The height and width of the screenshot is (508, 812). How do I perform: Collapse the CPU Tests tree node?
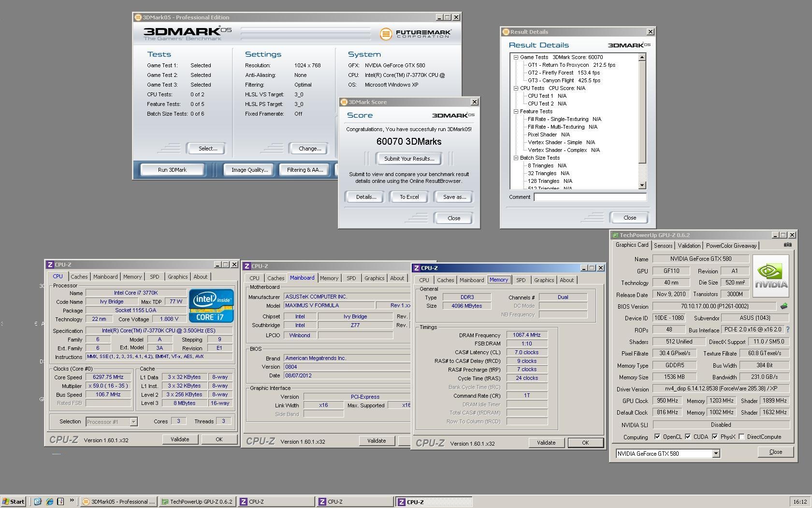(x=516, y=88)
